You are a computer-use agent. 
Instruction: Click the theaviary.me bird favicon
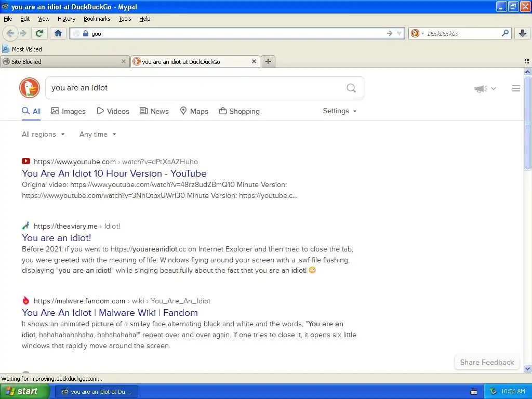tap(26, 225)
